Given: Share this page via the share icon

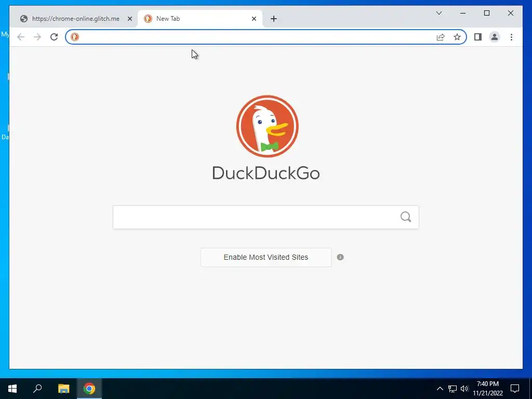Looking at the screenshot, I should pos(441,37).
